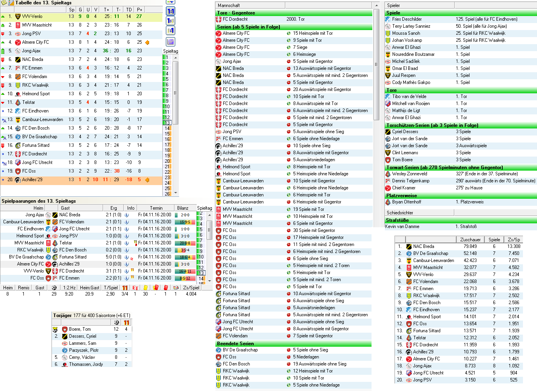Select the 'Fries Deschilder' entry in the Spieler panel
The height and width of the screenshot is (392, 537).
pyautogui.click(x=461, y=19)
